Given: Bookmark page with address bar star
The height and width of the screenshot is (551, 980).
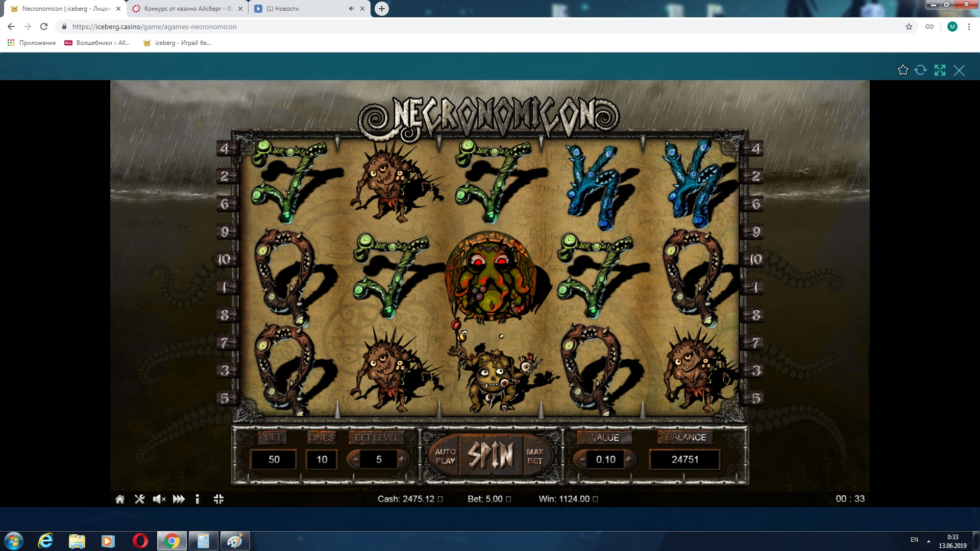Looking at the screenshot, I should point(909,27).
